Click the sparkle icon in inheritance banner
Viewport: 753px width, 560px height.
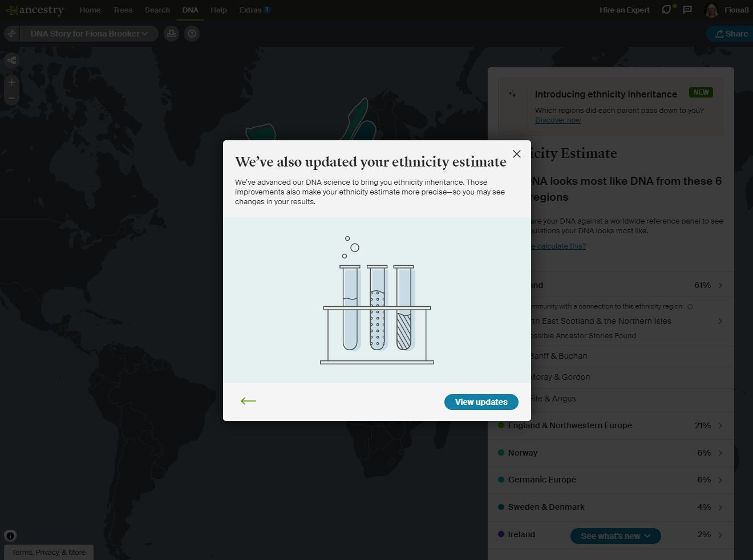(512, 94)
